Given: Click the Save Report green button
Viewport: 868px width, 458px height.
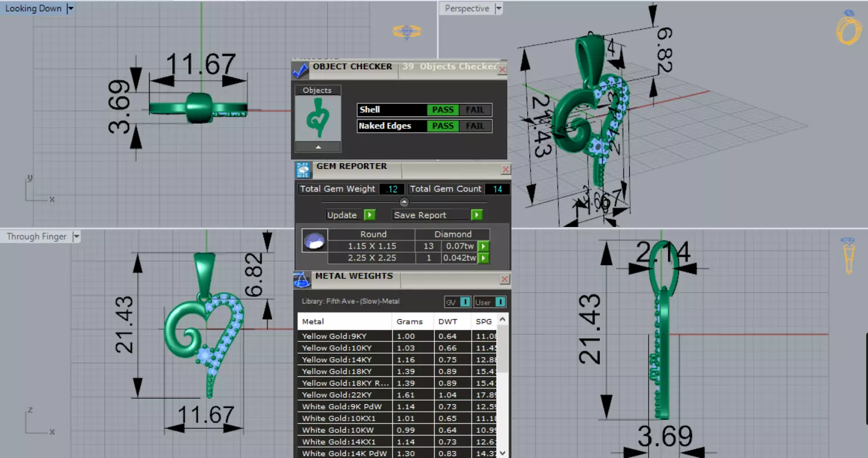Looking at the screenshot, I should pos(477,215).
